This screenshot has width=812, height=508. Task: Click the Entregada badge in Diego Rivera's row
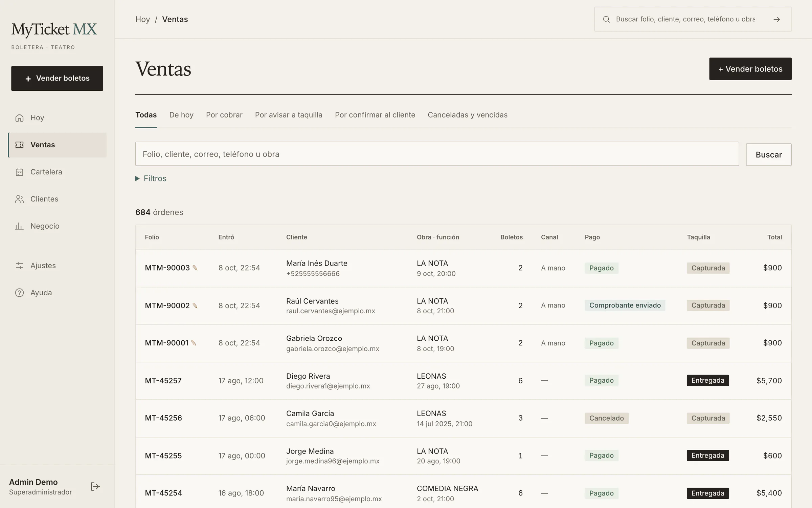pos(708,380)
